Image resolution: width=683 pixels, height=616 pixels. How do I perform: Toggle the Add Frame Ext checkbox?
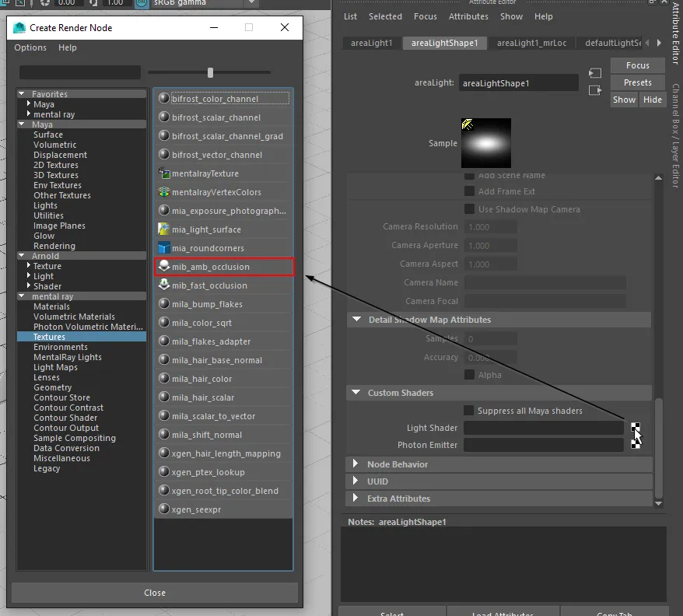click(x=469, y=191)
